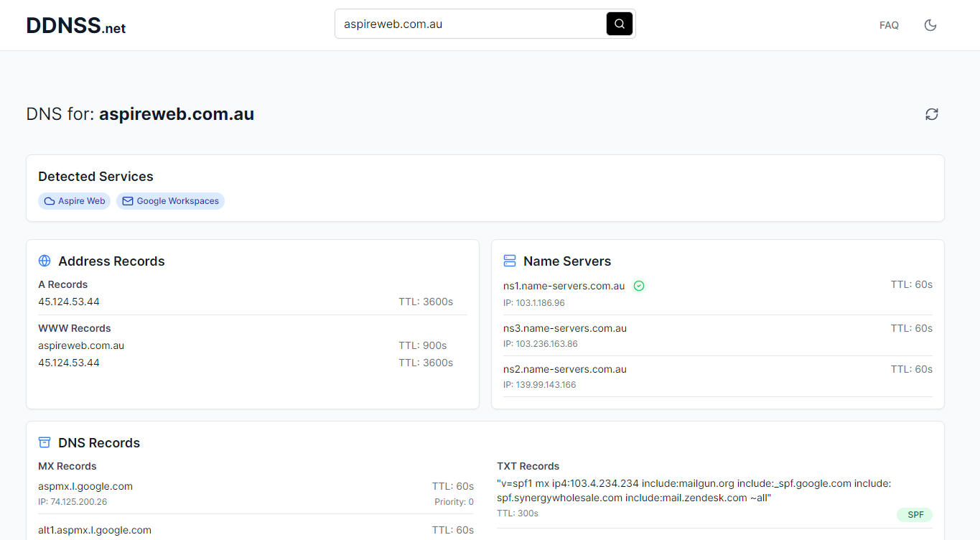Viewport: 980px width, 540px height.
Task: Click the aspmx.l.google.com MX record
Action: [x=85, y=486]
